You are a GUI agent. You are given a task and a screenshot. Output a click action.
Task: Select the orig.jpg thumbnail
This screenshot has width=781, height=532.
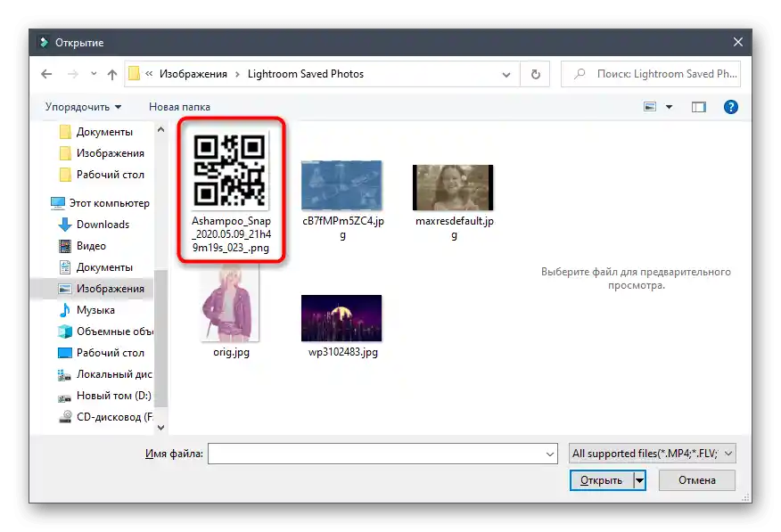231,303
